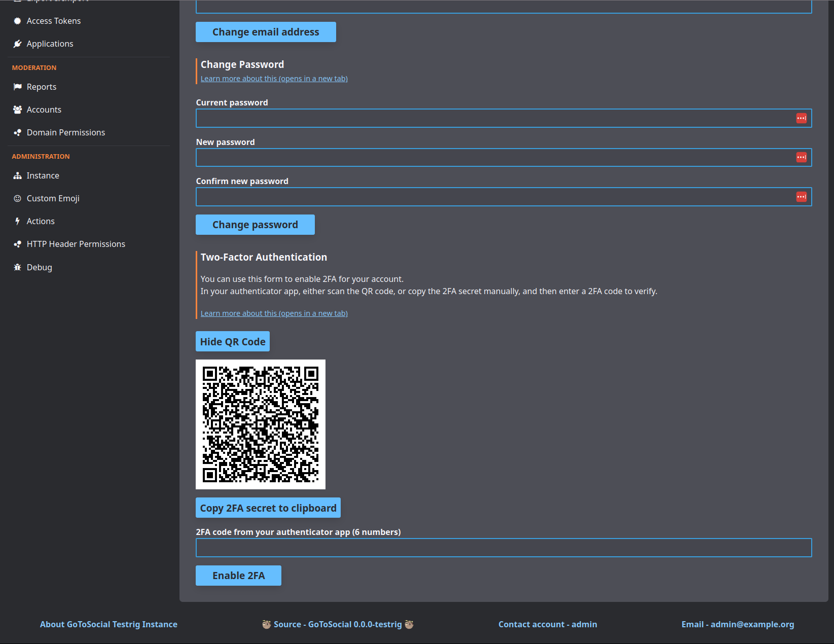The image size is (834, 644).
Task: Click the Accounts users icon
Action: tap(17, 110)
